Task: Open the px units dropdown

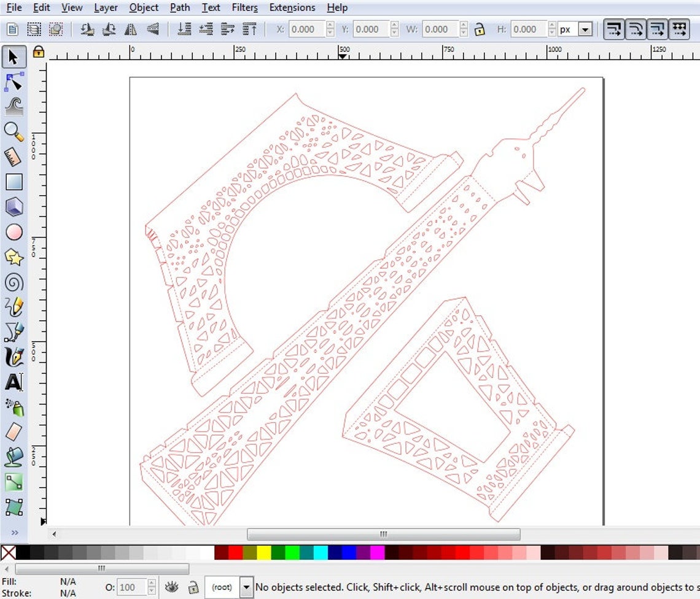Action: coord(585,29)
